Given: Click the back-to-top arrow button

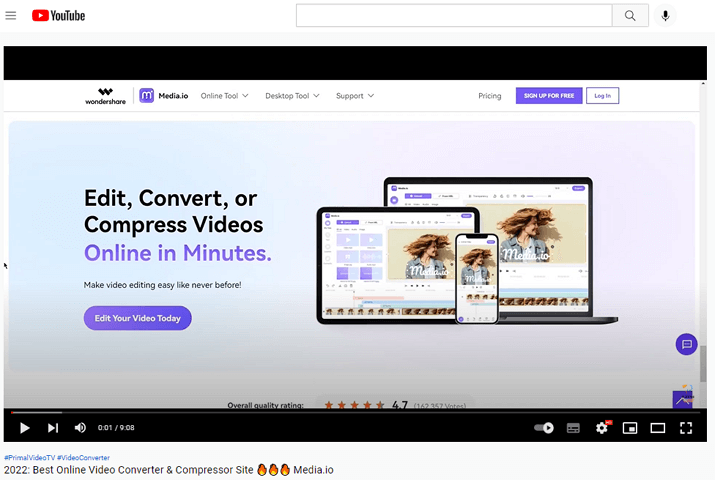Looking at the screenshot, I should coord(683,400).
